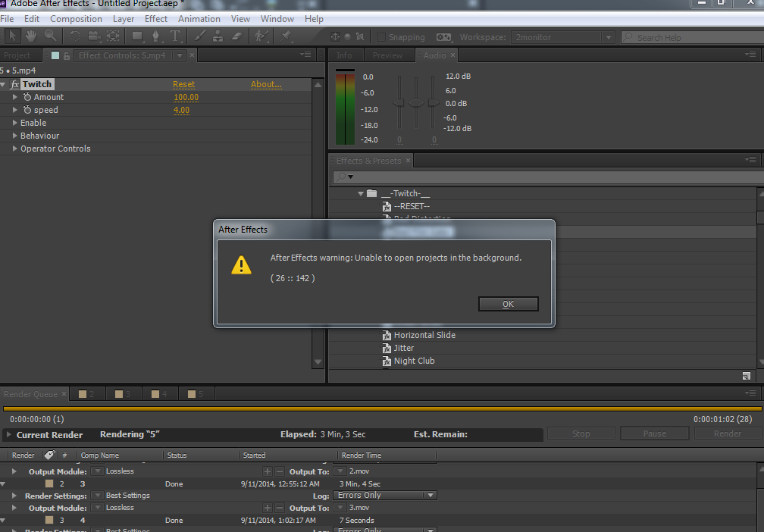Screen dimensions: 764x532
Task: Click the remove output module minus for 3.mov
Action: pos(279,508)
